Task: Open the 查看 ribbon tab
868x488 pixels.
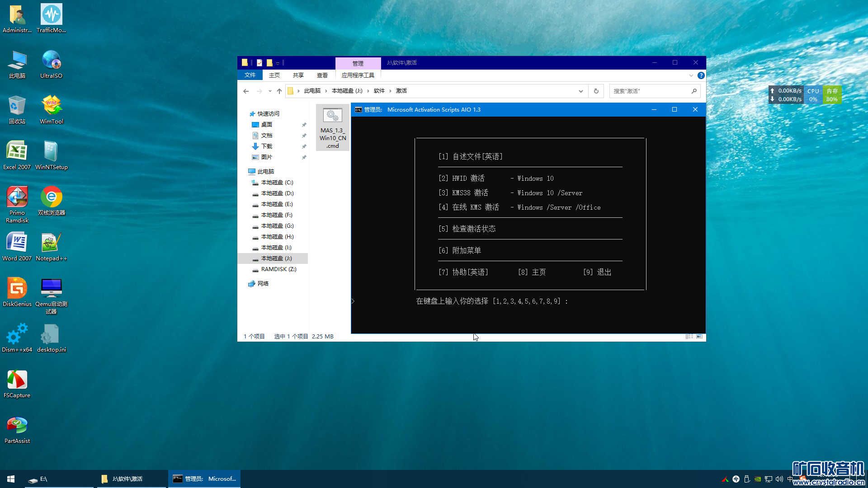Action: (x=322, y=75)
